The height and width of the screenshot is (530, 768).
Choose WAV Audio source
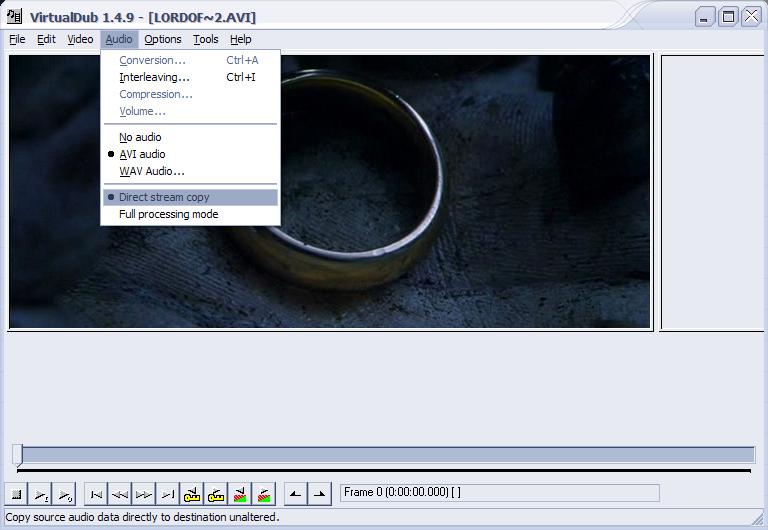click(191, 171)
